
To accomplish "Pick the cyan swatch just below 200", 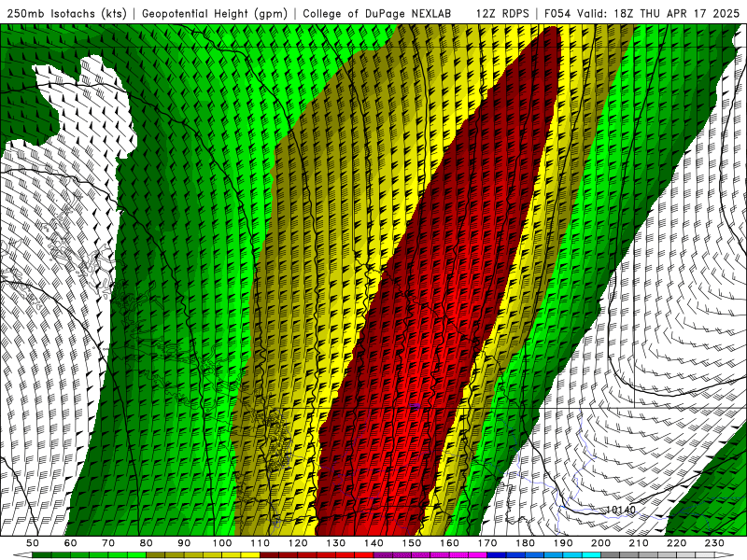I will 591,554.
